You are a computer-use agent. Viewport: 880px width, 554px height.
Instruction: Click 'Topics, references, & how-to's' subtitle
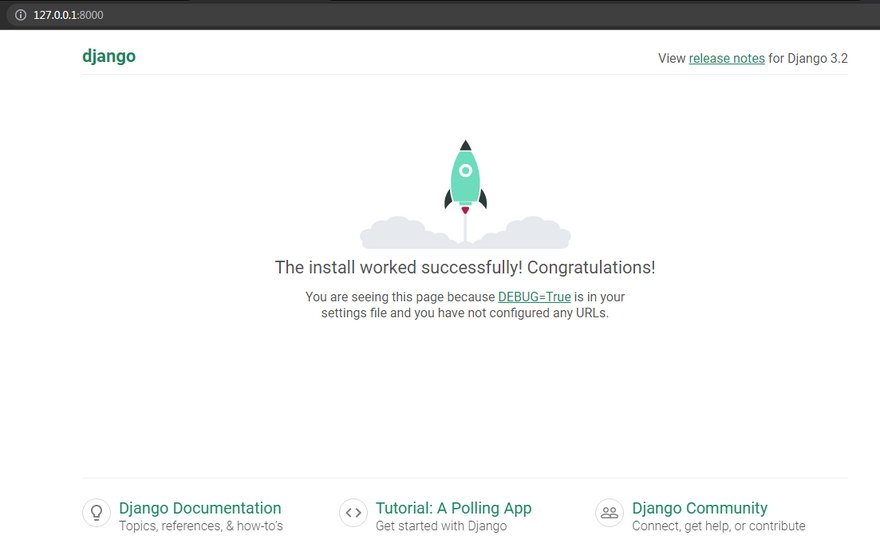coord(200,526)
